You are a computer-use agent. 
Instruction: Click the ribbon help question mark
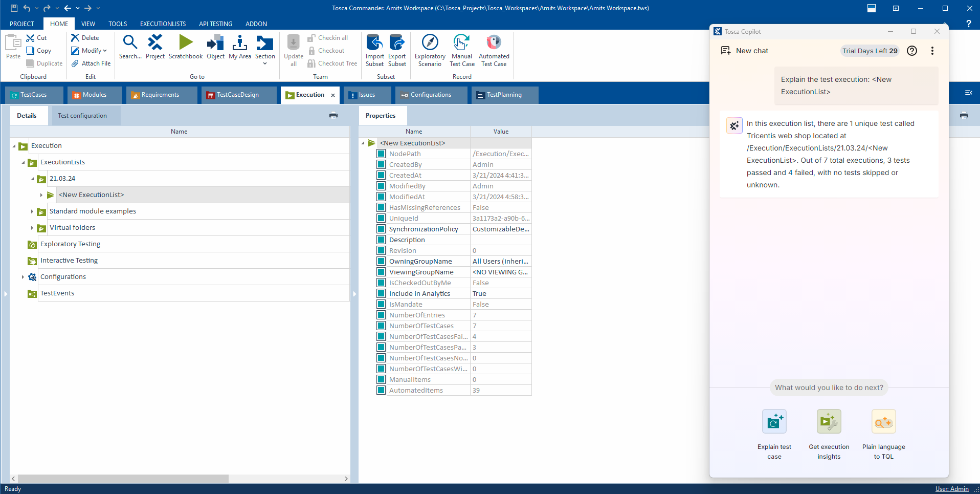pos(968,24)
